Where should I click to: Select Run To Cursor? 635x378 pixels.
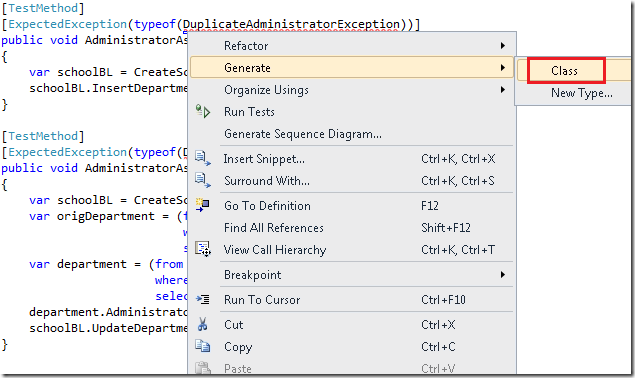[x=352, y=299]
